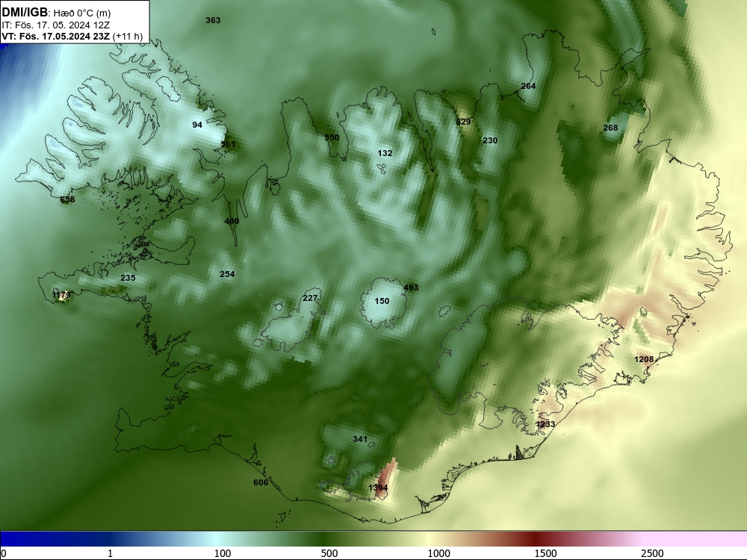747x560 pixels.
Task: Click the IT initialization time line
Action: (55, 25)
